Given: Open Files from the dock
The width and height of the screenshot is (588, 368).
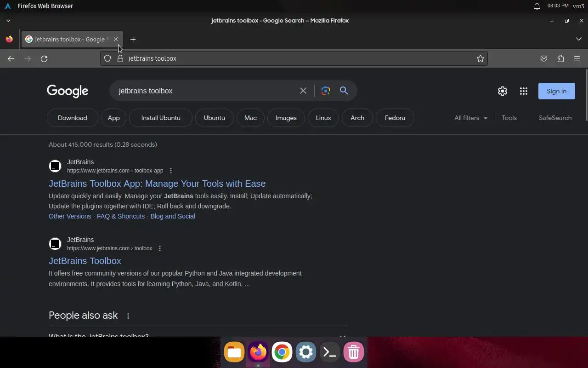Looking at the screenshot, I should pyautogui.click(x=234, y=352).
